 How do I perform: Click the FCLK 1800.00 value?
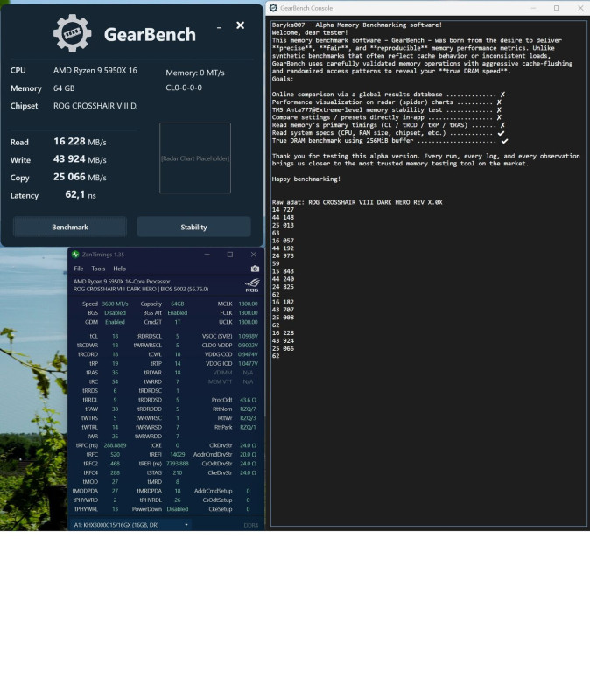click(248, 313)
